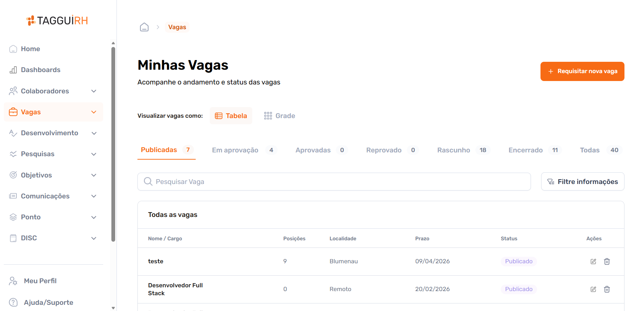Image resolution: width=644 pixels, height=311 pixels.
Task: Click the Posições column header
Action: coord(294,239)
